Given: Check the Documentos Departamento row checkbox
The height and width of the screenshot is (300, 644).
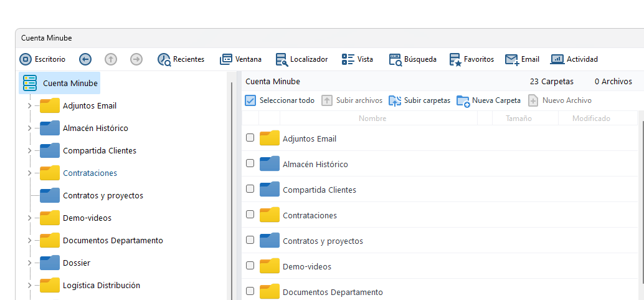Looking at the screenshot, I should coord(250,291).
